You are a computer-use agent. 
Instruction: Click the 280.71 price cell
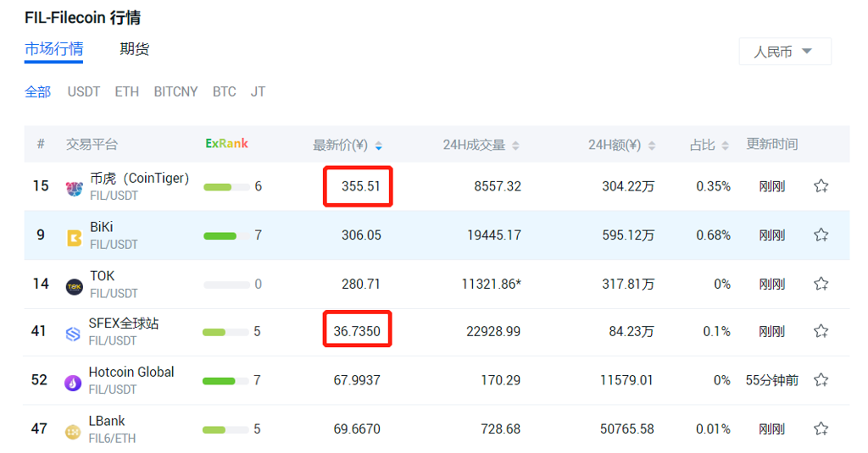(360, 285)
